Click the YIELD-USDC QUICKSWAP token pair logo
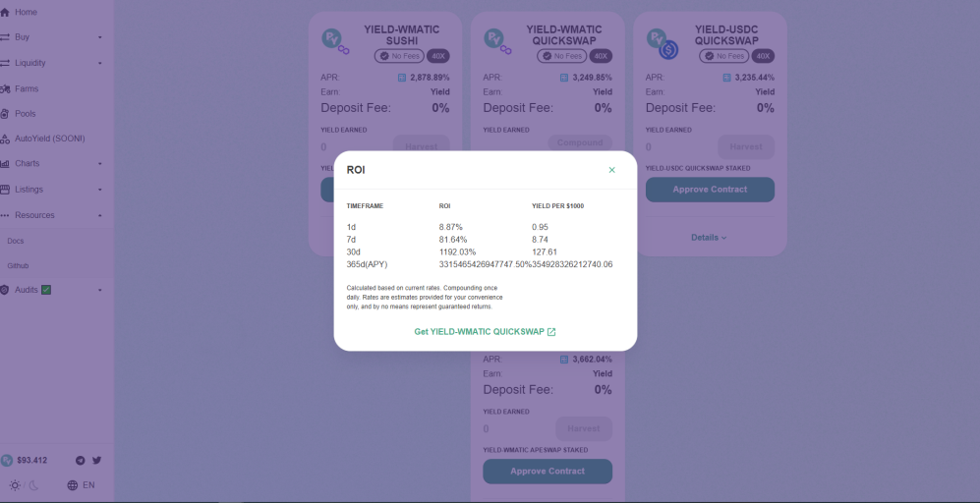This screenshot has width=980, height=503. (662, 44)
